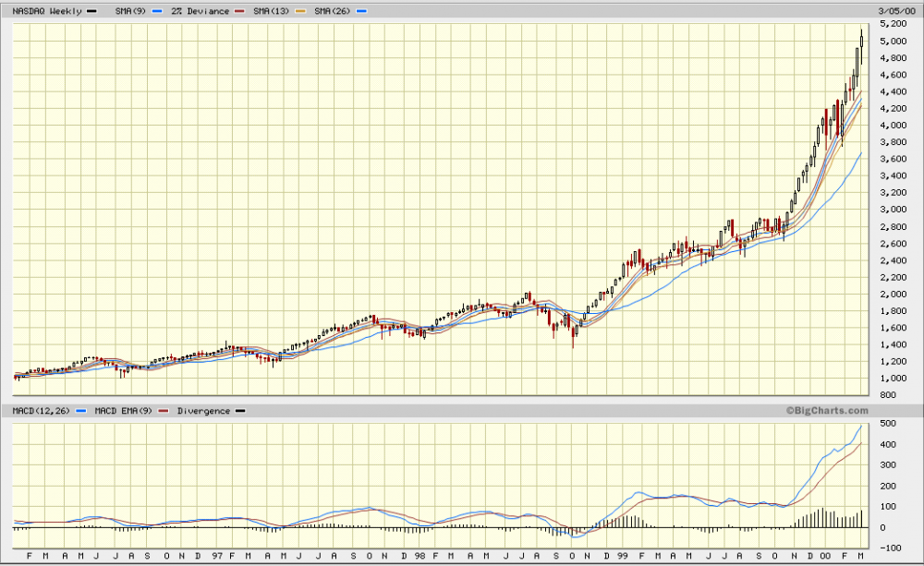Click the blue swatch after SMA(9)

(x=157, y=10)
